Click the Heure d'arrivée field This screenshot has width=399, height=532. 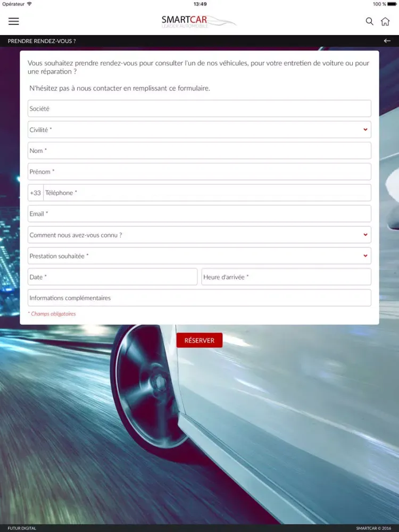click(x=286, y=277)
